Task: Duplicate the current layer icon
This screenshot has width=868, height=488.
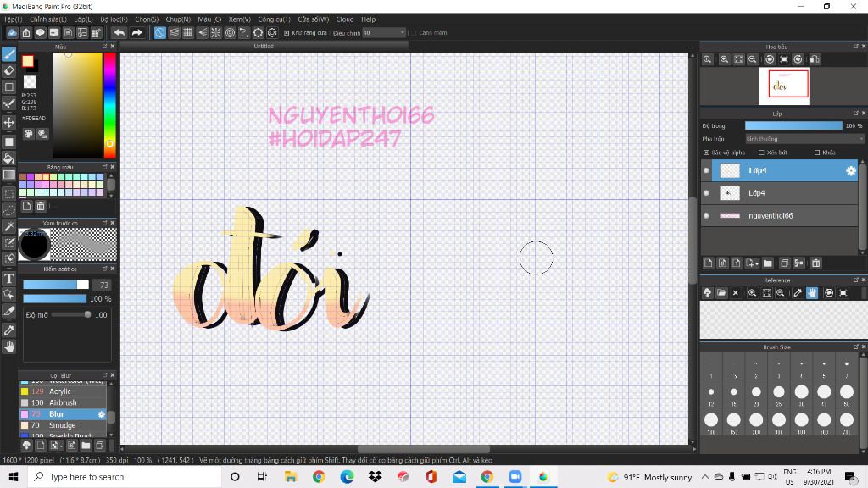Action: pyautogui.click(x=784, y=263)
